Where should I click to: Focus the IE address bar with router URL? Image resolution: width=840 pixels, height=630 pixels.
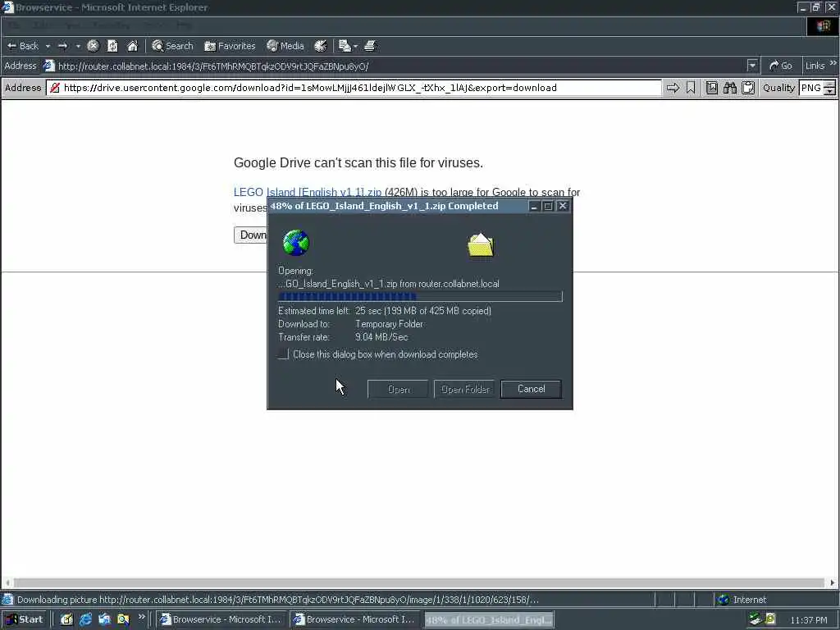[x=395, y=66]
